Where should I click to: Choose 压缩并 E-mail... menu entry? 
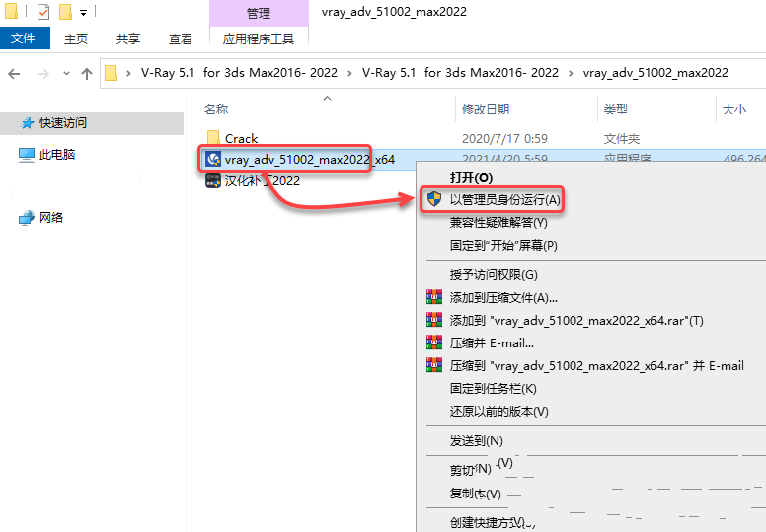click(x=492, y=342)
